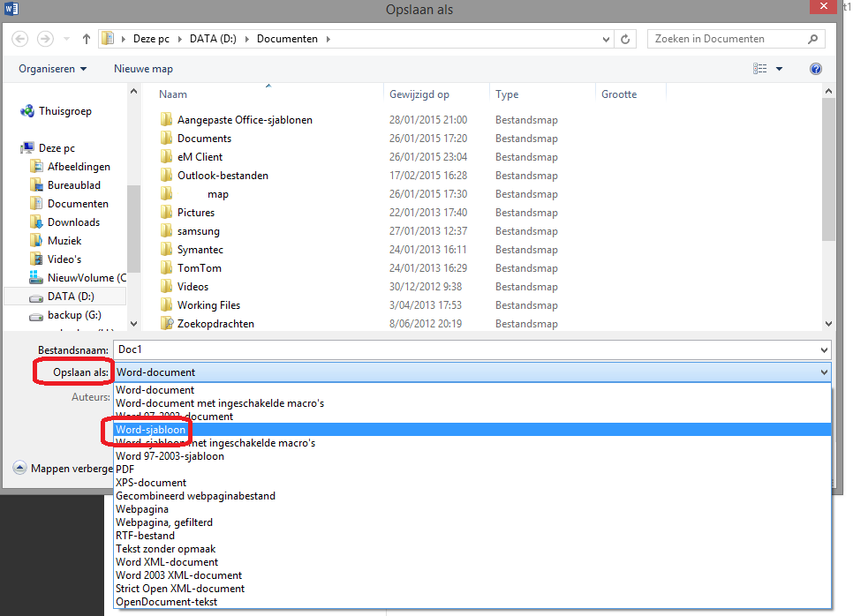The width and height of the screenshot is (853, 616).
Task: Select the Bureaublad folder icon in sidebar
Action: click(x=36, y=184)
